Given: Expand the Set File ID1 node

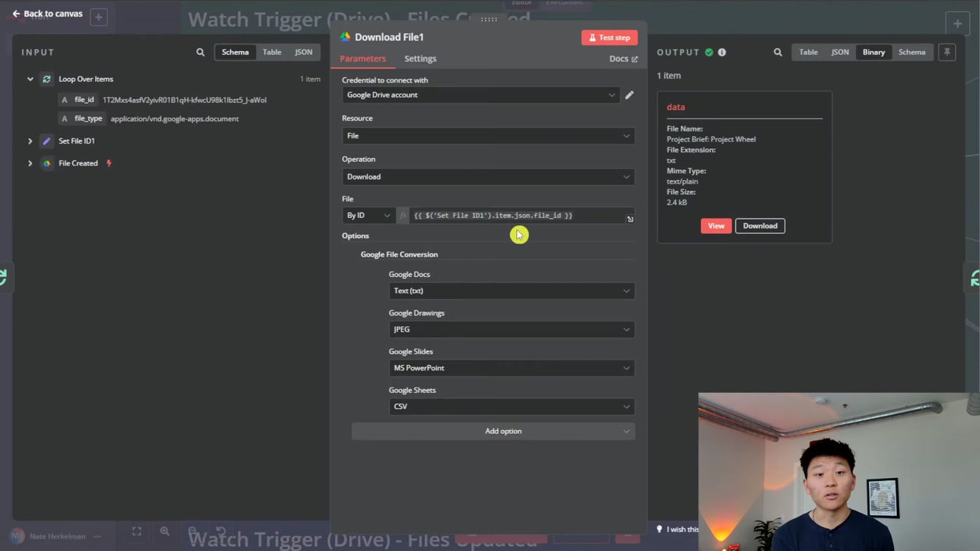Looking at the screenshot, I should pos(30,141).
